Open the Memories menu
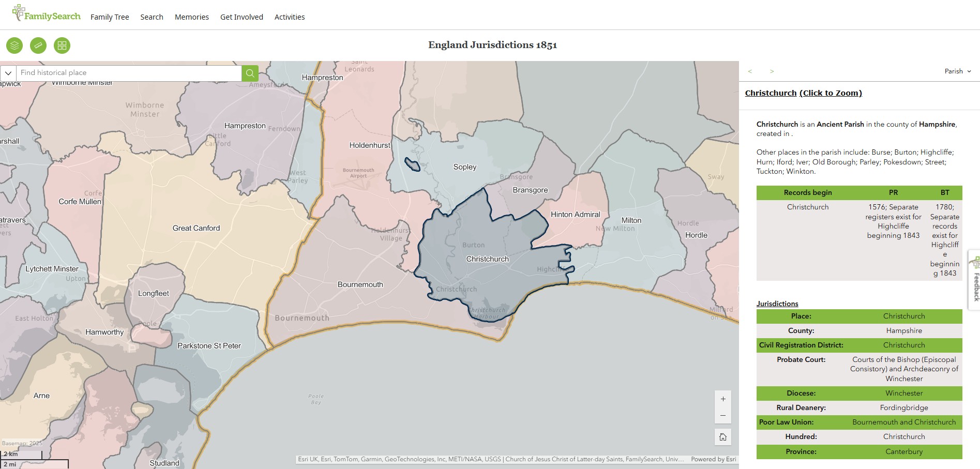Image resolution: width=980 pixels, height=469 pixels. tap(192, 17)
